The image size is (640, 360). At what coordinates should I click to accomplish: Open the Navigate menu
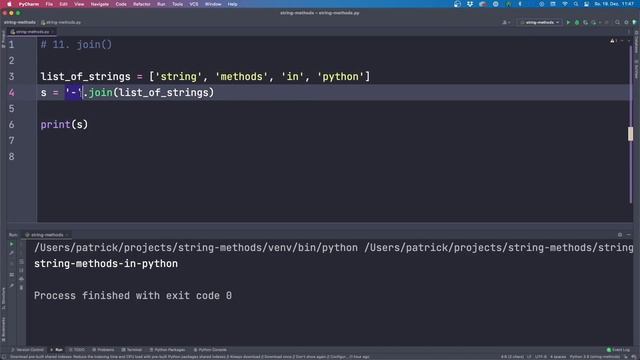click(x=100, y=4)
